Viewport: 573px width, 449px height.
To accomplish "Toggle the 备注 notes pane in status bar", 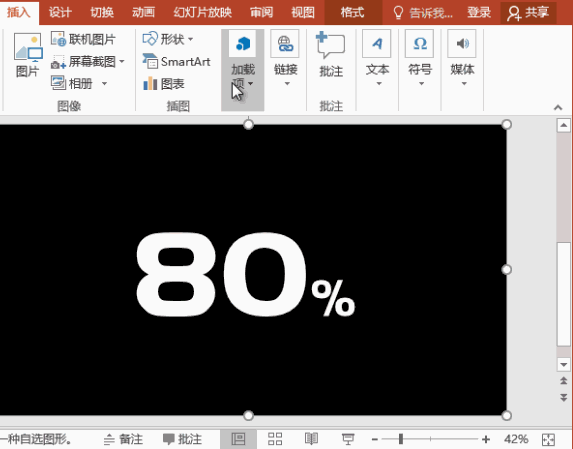I will click(x=124, y=439).
